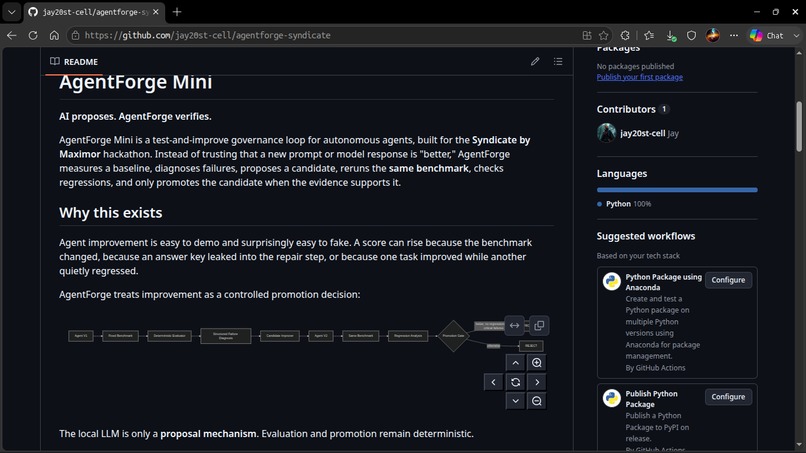Open the tab search dropdown
806x453 pixels.
(11, 12)
